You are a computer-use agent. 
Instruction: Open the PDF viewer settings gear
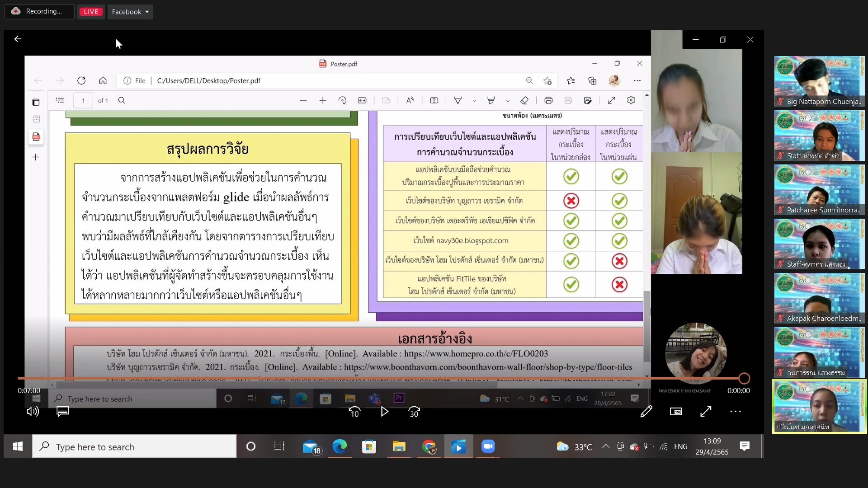(631, 100)
